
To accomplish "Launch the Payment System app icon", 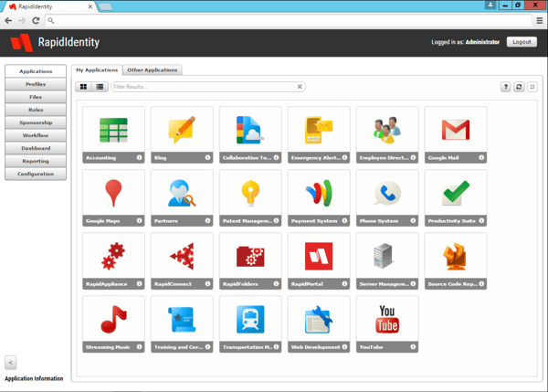I will 319,193.
